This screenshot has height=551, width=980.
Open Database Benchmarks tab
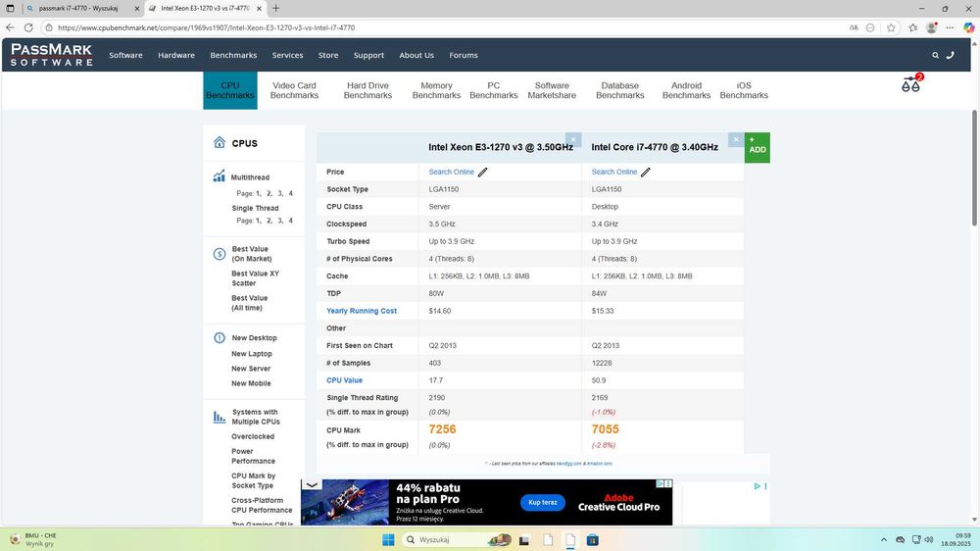pyautogui.click(x=620, y=90)
